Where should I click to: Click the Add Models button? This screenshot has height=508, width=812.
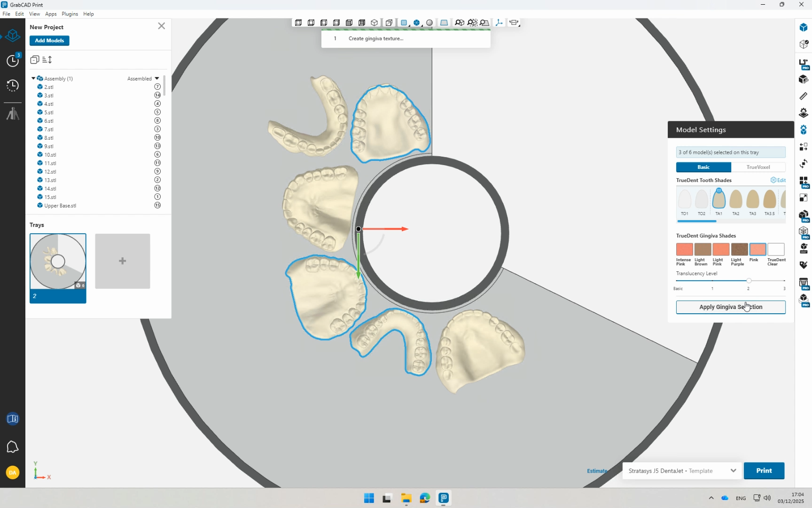tap(49, 40)
